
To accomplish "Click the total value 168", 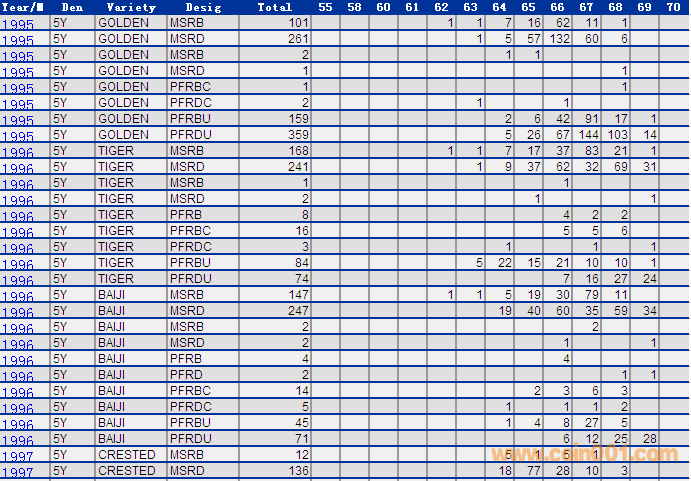I will coord(298,151).
